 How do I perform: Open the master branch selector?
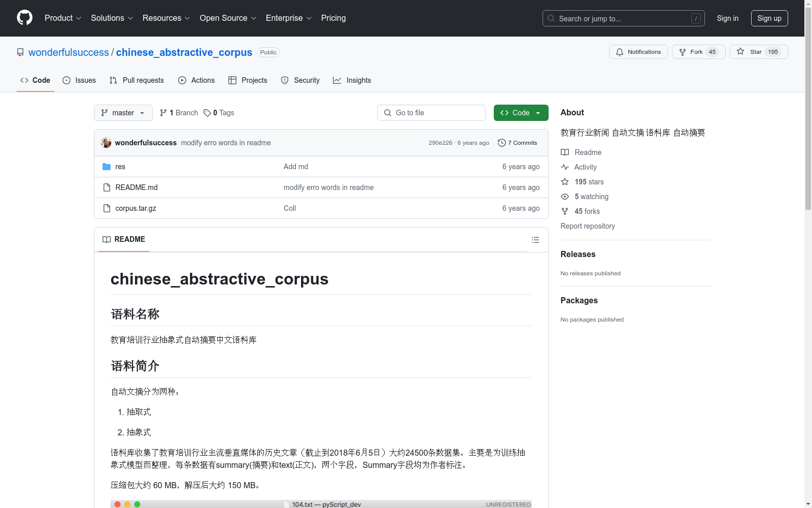(x=123, y=113)
